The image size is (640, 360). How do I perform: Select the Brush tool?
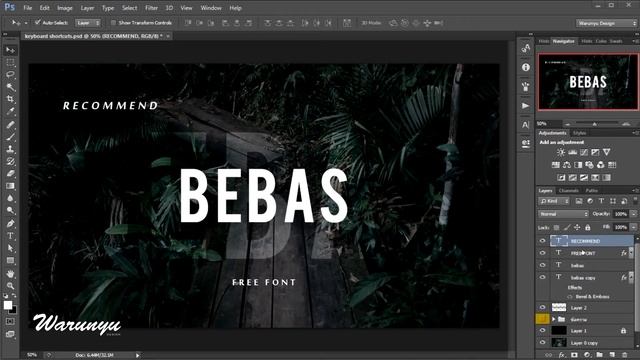point(10,137)
